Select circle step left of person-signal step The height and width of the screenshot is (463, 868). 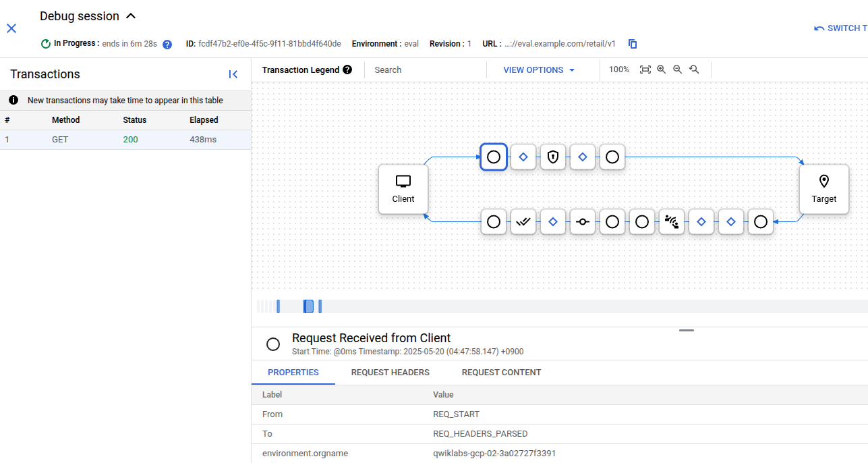tap(642, 221)
